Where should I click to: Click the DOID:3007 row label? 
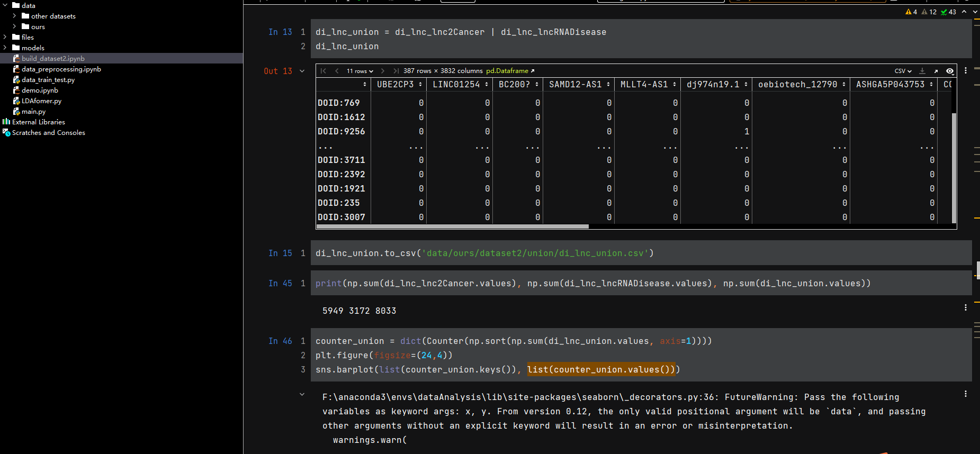pyautogui.click(x=341, y=217)
